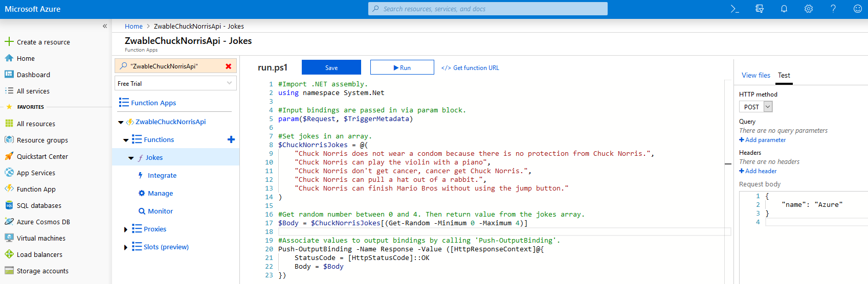Open portal settings gear

[x=809, y=9]
